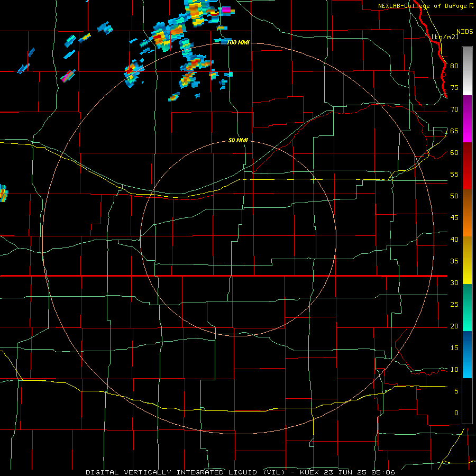Click the bright magenta radar cell at top
Image resolution: width=476 pixels, height=476 pixels.
point(226,10)
